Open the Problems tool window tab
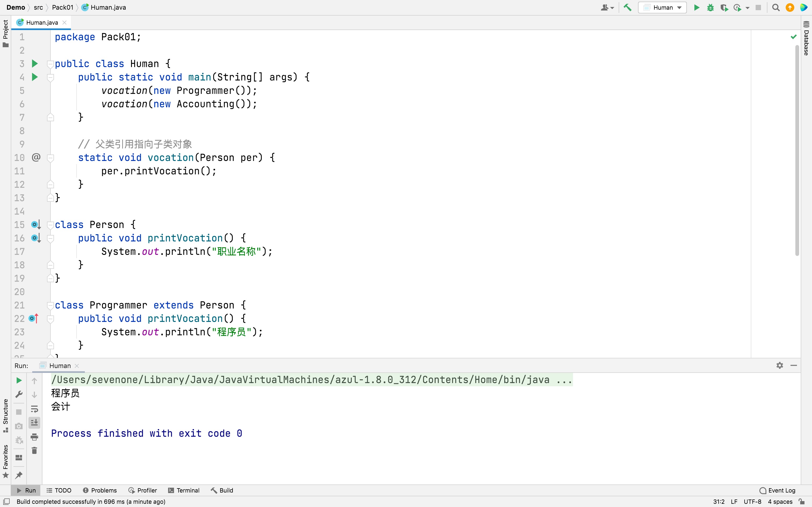Image resolution: width=812 pixels, height=507 pixels. [100, 490]
